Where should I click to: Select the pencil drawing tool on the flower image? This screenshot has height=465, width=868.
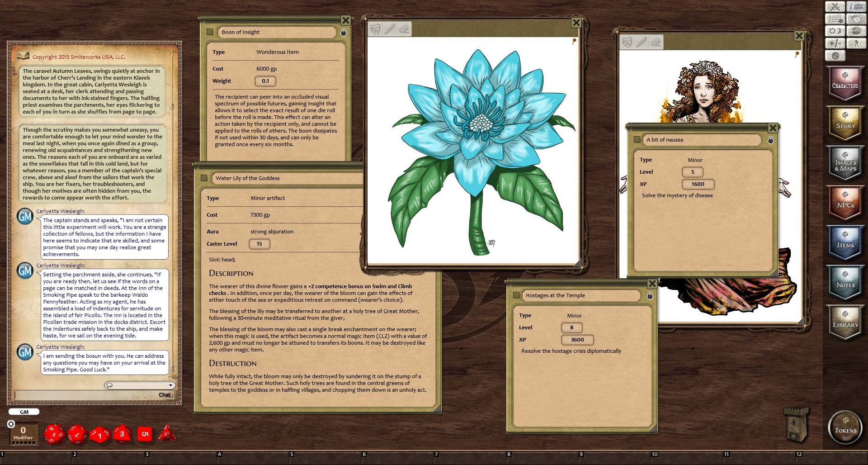390,30
